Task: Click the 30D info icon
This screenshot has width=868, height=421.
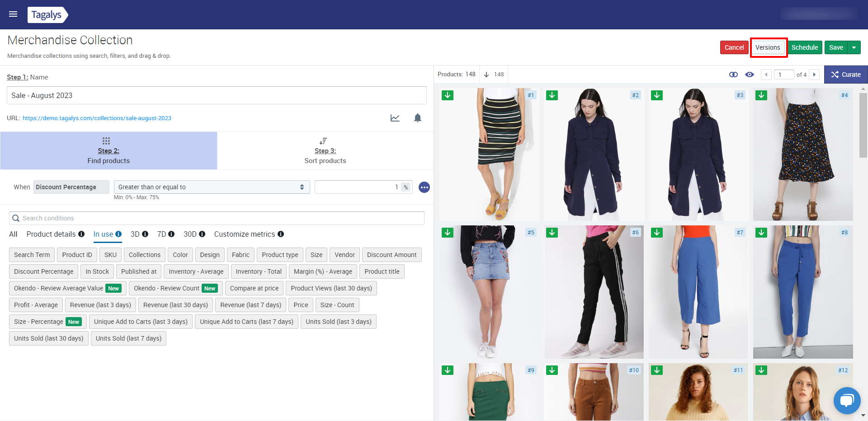Action: pos(202,234)
